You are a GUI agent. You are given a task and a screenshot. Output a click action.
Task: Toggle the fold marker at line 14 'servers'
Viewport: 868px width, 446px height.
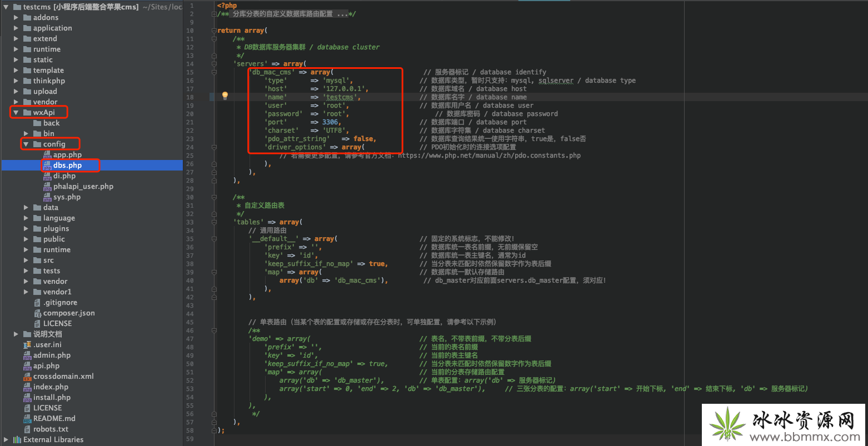click(x=214, y=64)
